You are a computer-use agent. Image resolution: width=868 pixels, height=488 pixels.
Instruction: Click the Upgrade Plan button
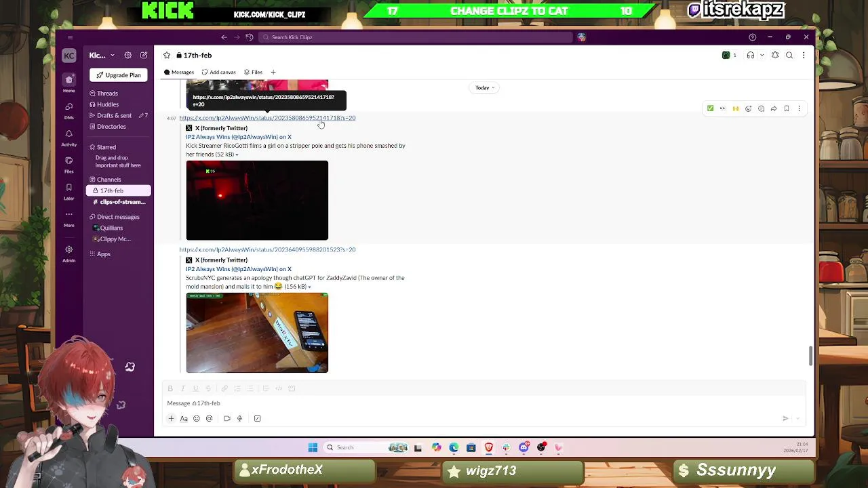(x=119, y=75)
